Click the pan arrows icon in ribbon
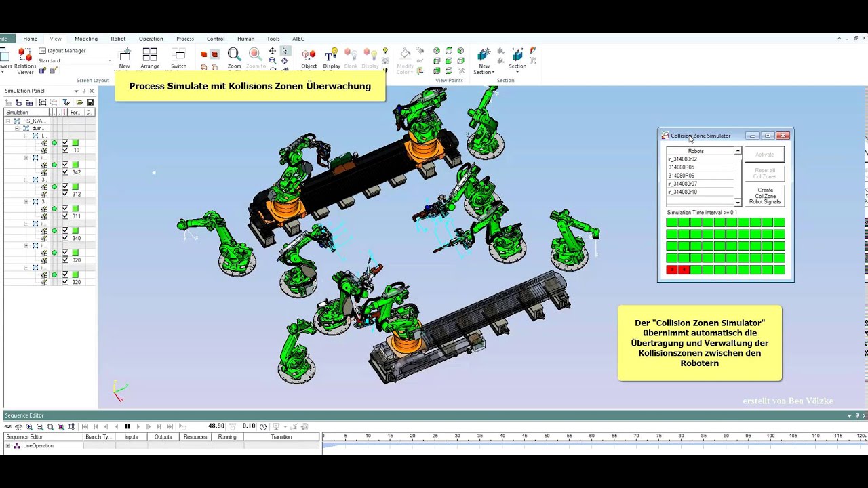The image size is (868, 488). pyautogui.click(x=273, y=51)
